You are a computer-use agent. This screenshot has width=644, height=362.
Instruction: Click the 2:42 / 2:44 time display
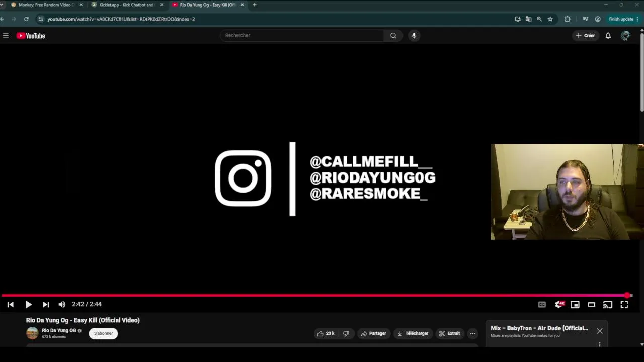pyautogui.click(x=87, y=304)
